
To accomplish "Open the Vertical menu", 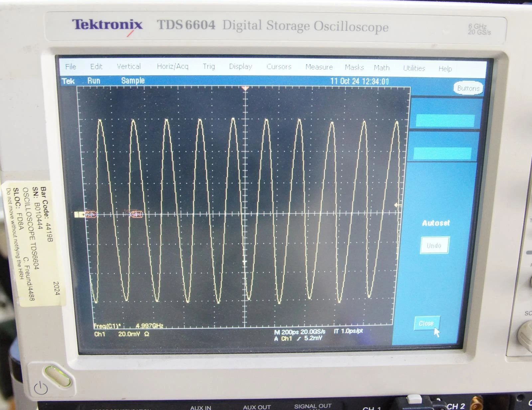I will [x=129, y=66].
